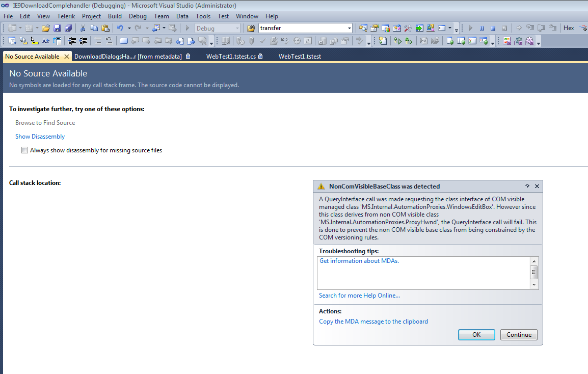588x374 pixels.
Task: Toggle Hex display mode
Action: click(x=569, y=28)
